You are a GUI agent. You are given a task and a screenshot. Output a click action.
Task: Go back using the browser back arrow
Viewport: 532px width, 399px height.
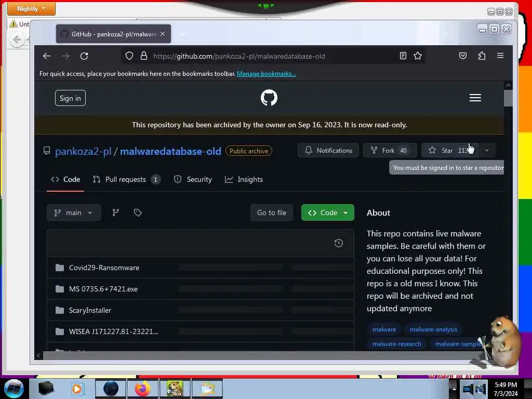click(47, 56)
